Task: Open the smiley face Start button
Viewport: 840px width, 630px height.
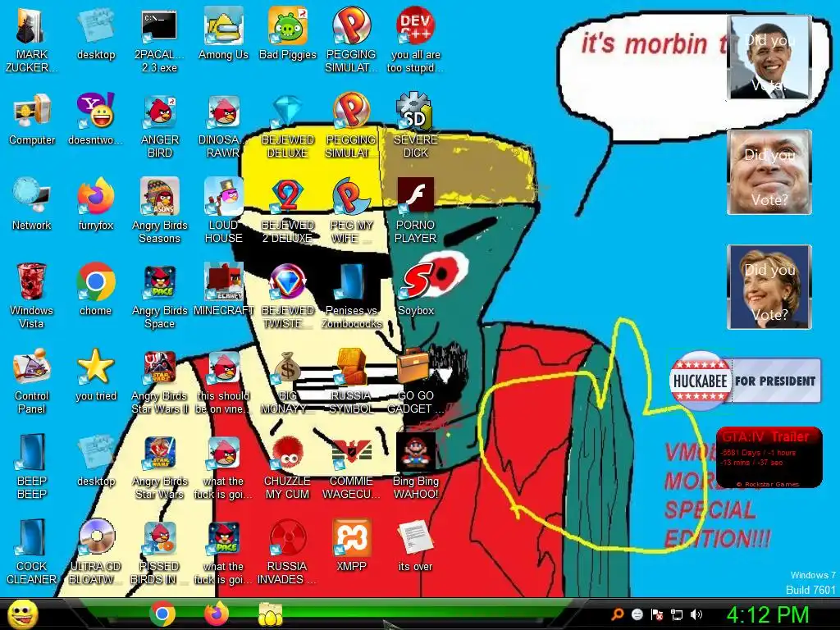Action: click(23, 614)
